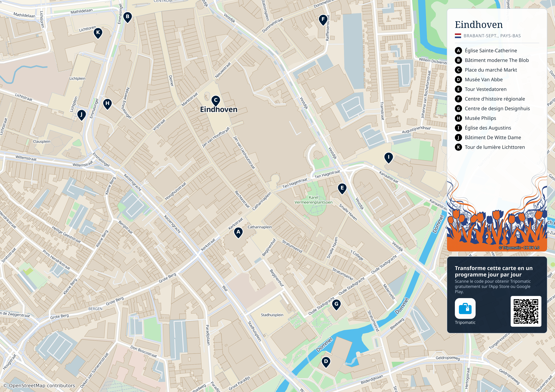Click the legend text Bâtiment De Witte Dame
Image resolution: width=555 pixels, height=392 pixels.
[493, 138]
